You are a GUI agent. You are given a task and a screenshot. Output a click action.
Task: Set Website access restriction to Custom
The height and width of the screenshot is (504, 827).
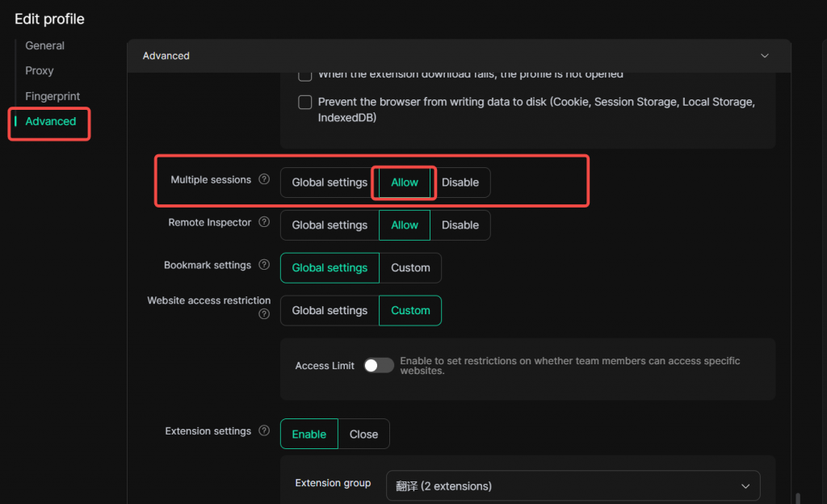pyautogui.click(x=410, y=310)
